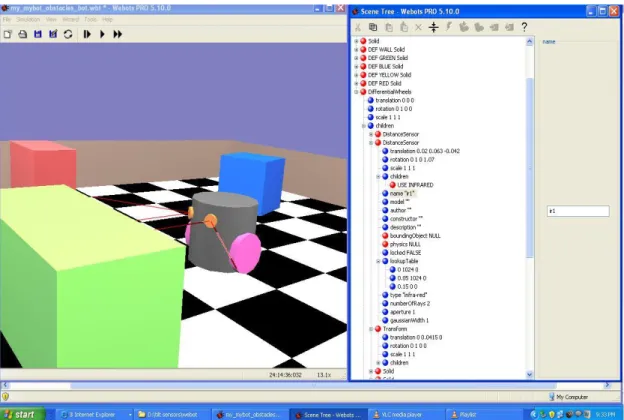Viewport: 624px width, 420px height.
Task: Open the Tools menu
Action: coord(90,19)
